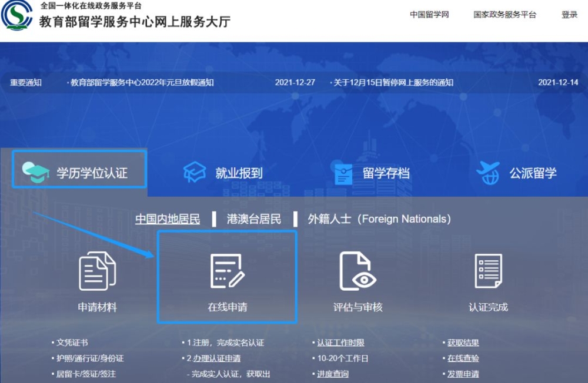
Task: Click the 认证完成 checklist icon
Action: (x=488, y=271)
